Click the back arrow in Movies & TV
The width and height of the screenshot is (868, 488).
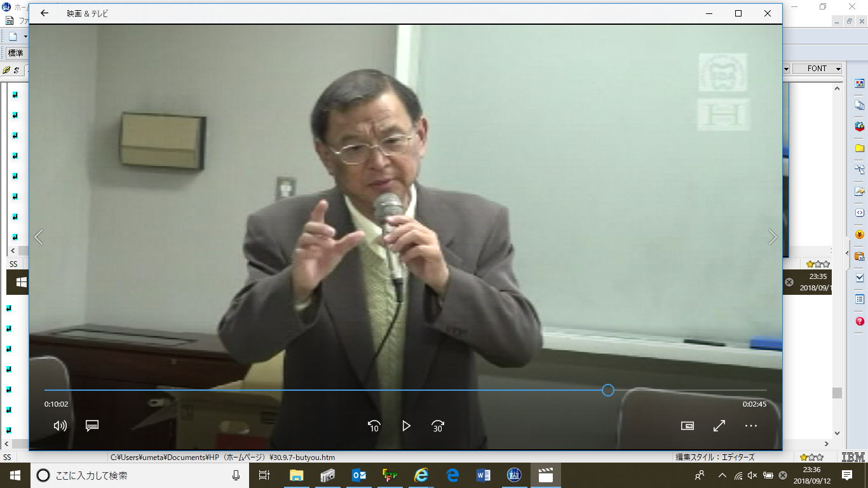(x=44, y=13)
